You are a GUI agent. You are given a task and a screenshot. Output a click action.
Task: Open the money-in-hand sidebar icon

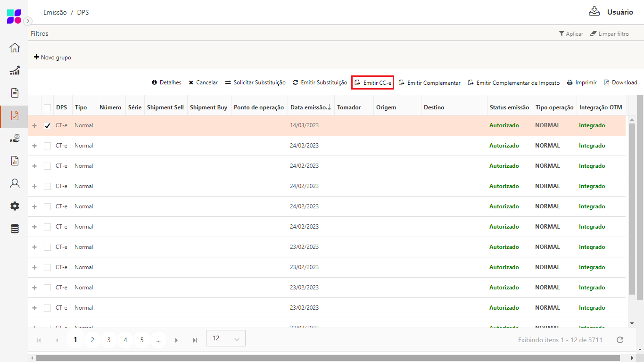pos(15,138)
